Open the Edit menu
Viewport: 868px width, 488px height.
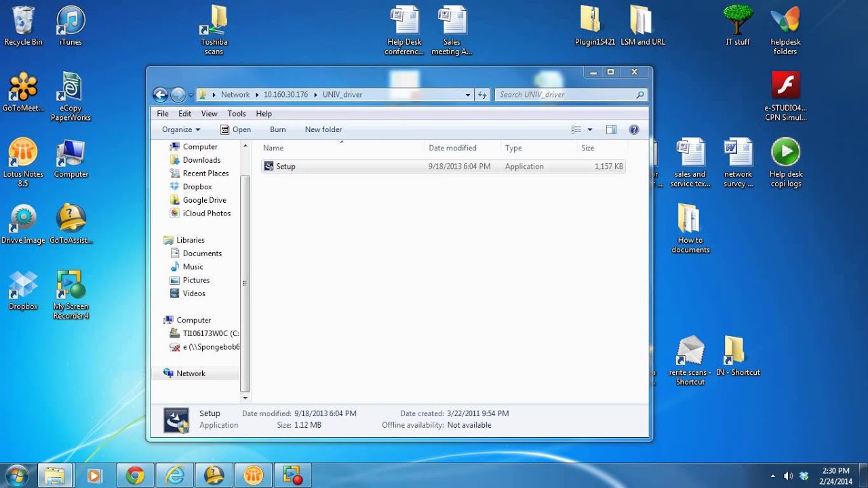tap(184, 114)
